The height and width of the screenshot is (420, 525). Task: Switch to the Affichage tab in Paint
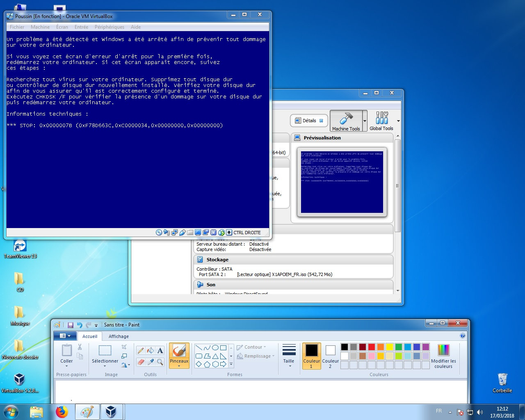point(119,336)
